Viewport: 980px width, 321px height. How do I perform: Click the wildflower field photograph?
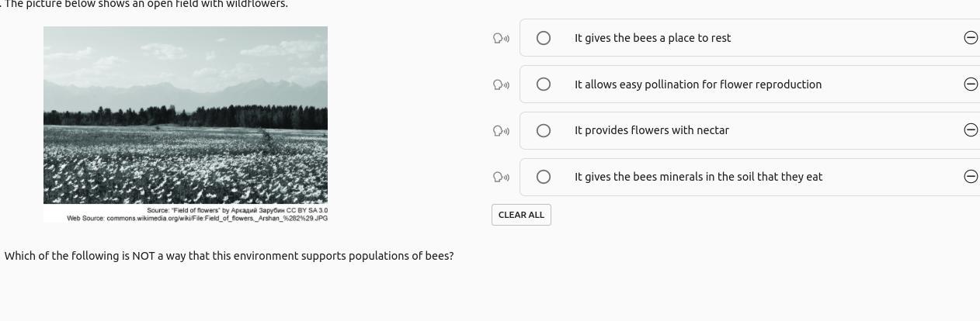tap(186, 115)
